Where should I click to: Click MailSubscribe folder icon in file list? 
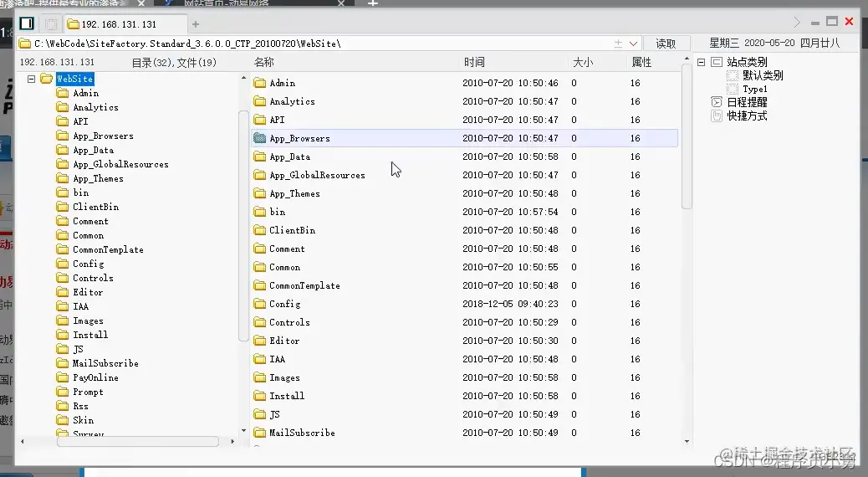pyautogui.click(x=259, y=433)
